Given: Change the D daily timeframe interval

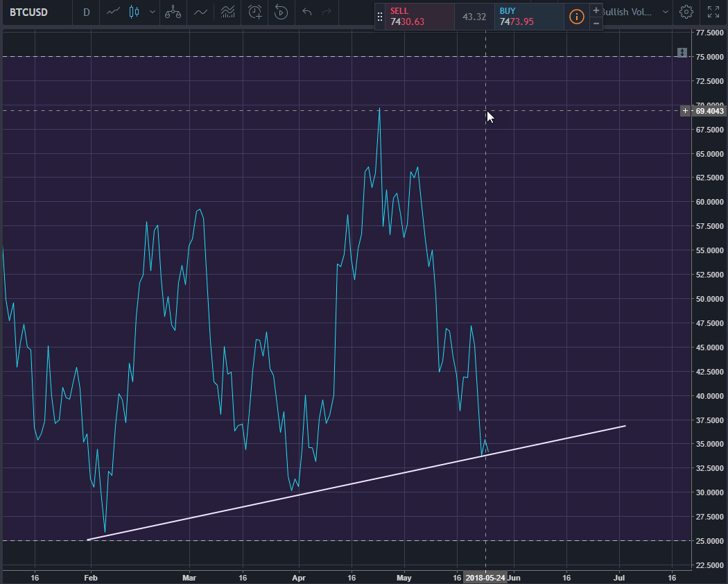Looking at the screenshot, I should pyautogui.click(x=87, y=12).
